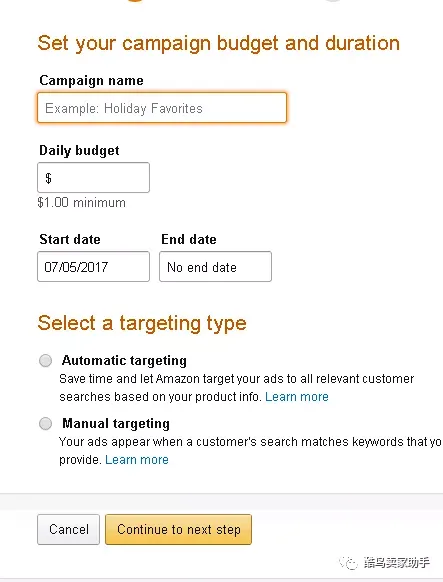Click the 'Daily budget' field label
This screenshot has width=443, height=582.
point(79,150)
